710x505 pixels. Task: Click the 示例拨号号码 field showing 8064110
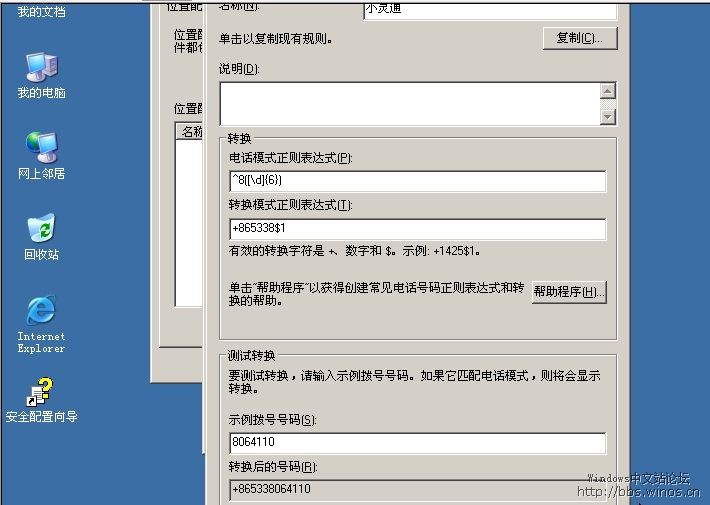[x=417, y=443]
